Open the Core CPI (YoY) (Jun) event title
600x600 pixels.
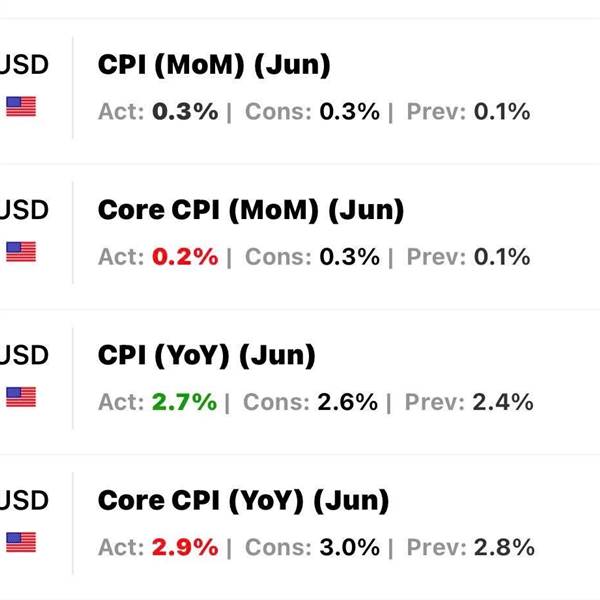click(243, 501)
